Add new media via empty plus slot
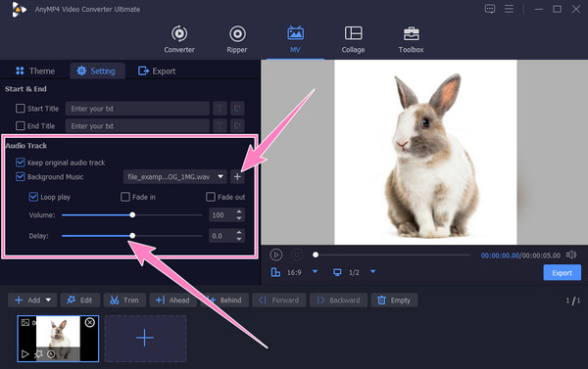 tap(145, 339)
